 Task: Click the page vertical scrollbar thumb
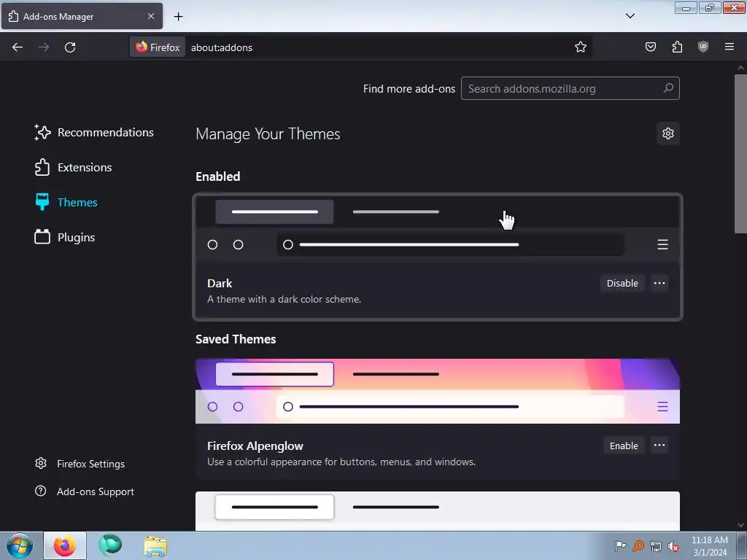click(x=740, y=154)
